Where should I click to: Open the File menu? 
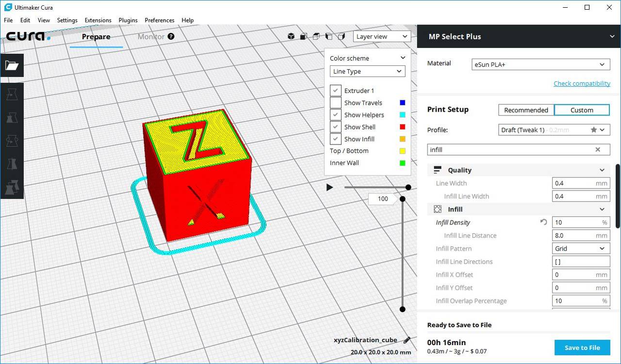click(x=8, y=20)
